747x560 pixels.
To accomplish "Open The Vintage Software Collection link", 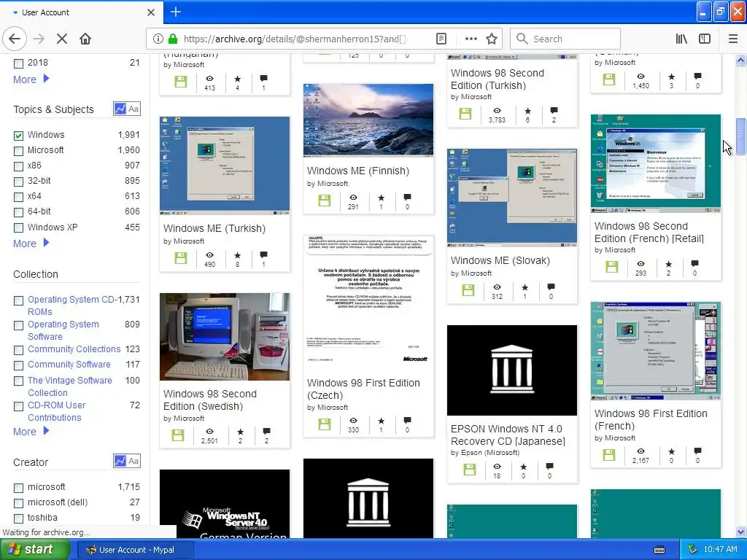I will click(x=70, y=386).
